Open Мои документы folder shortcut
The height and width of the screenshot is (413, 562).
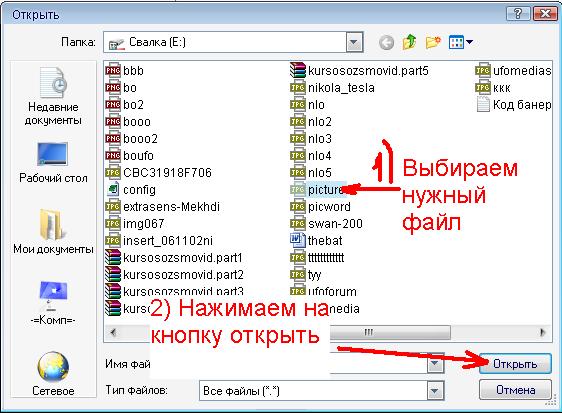click(53, 231)
